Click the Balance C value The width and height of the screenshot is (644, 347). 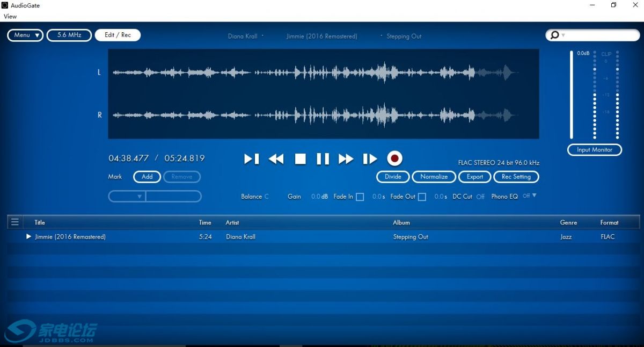(x=267, y=197)
